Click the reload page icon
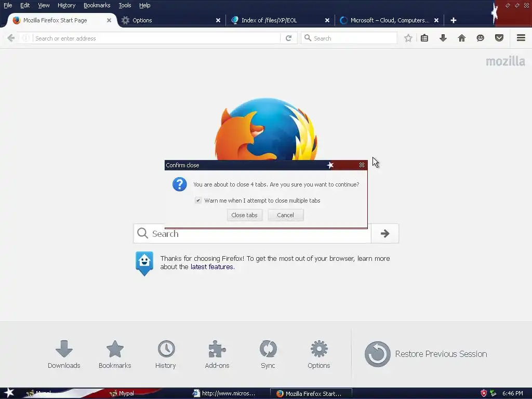 coord(289,38)
